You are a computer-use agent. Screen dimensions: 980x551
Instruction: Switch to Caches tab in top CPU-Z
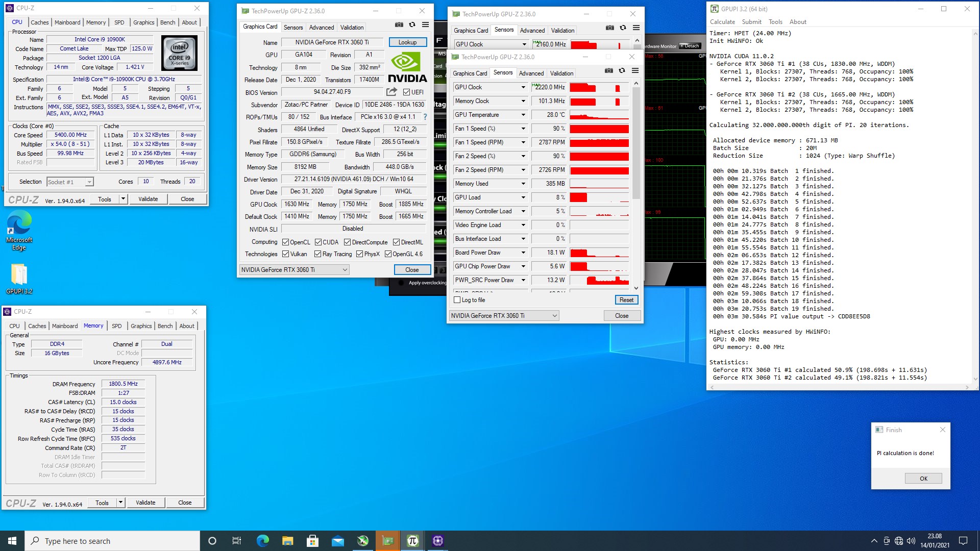coord(39,22)
